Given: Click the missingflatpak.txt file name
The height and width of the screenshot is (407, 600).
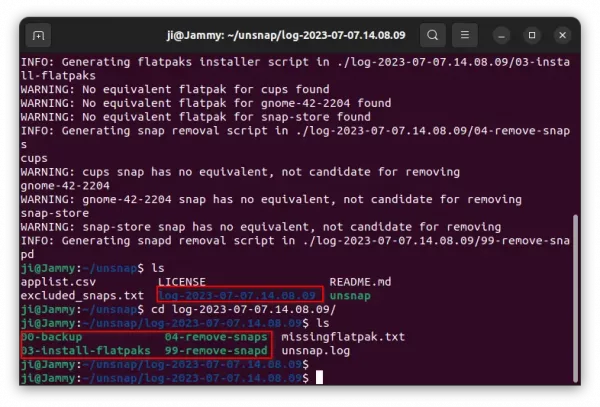Looking at the screenshot, I should tap(343, 337).
